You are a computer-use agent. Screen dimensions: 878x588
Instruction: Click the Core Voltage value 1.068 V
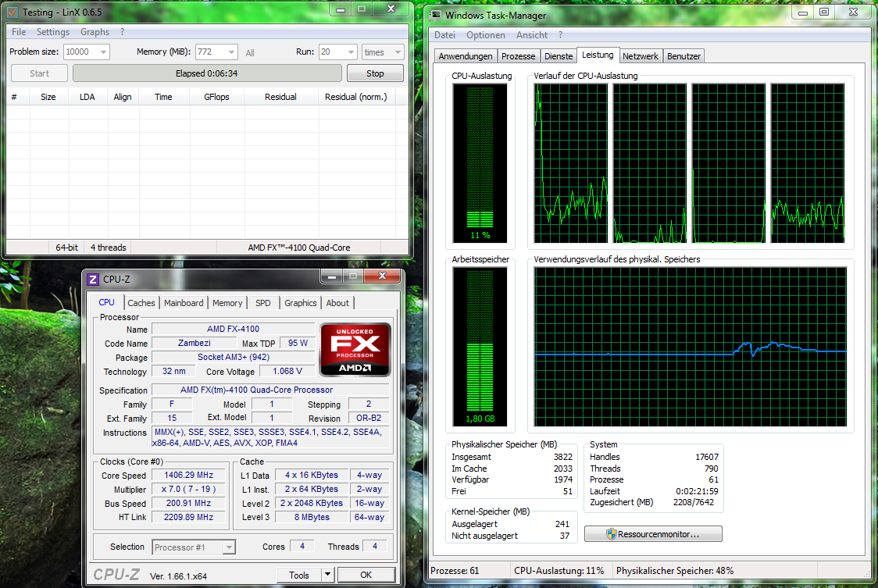[x=287, y=371]
